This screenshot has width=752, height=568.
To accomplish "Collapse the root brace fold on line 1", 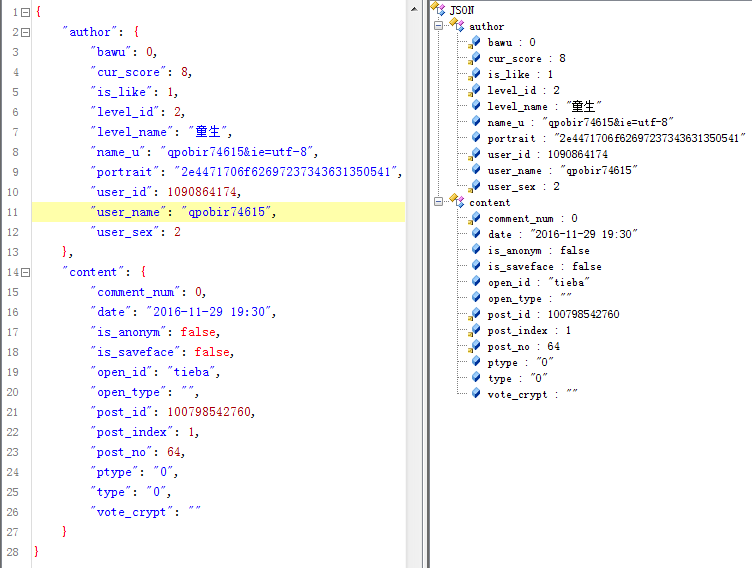I will pyautogui.click(x=26, y=12).
